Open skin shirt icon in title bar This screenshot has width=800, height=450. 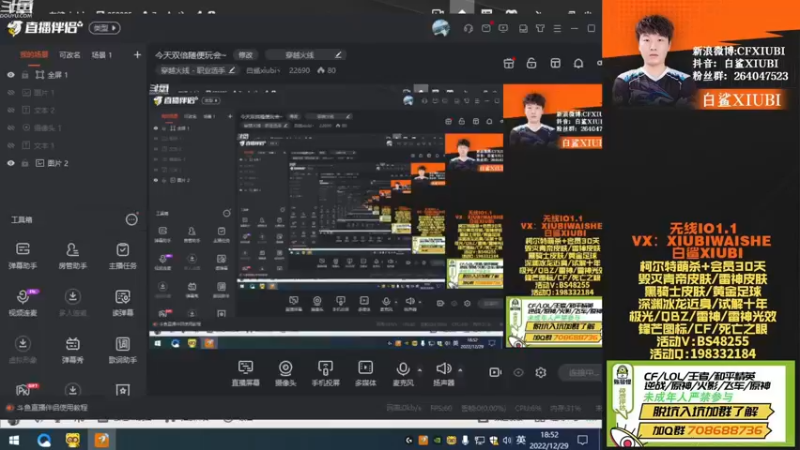(540, 29)
